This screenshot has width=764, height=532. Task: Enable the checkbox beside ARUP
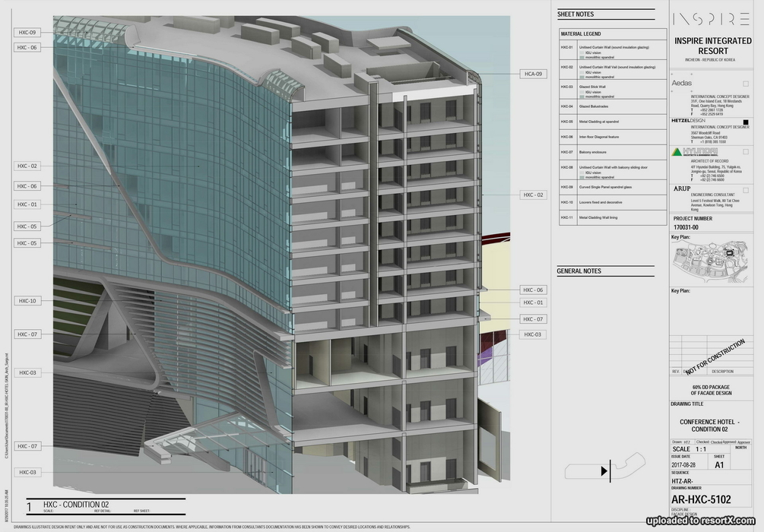pos(746,188)
